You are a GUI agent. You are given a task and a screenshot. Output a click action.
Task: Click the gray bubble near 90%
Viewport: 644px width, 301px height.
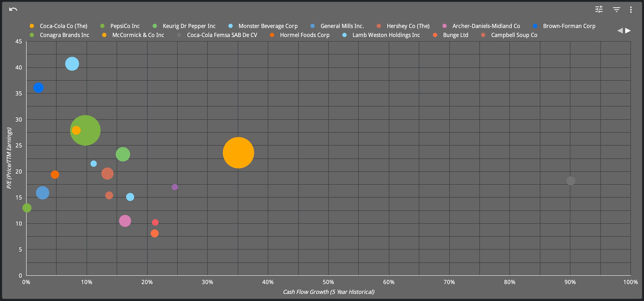(x=570, y=181)
